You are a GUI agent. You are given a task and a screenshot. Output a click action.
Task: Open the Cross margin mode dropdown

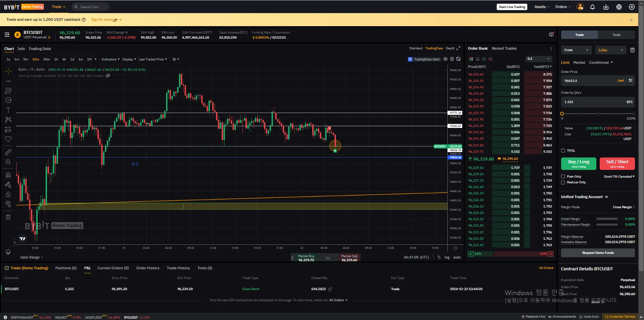pos(576,50)
